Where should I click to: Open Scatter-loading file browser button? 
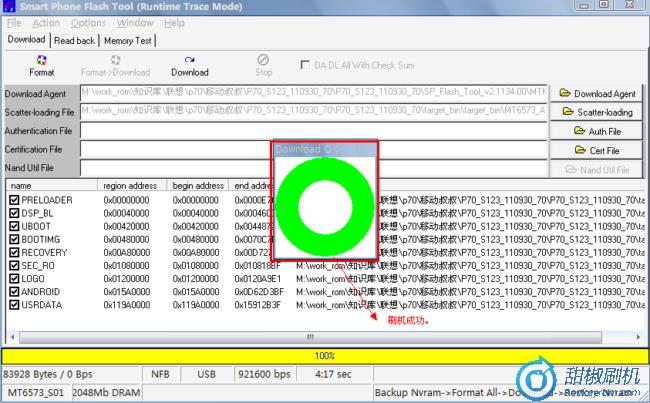click(x=598, y=113)
